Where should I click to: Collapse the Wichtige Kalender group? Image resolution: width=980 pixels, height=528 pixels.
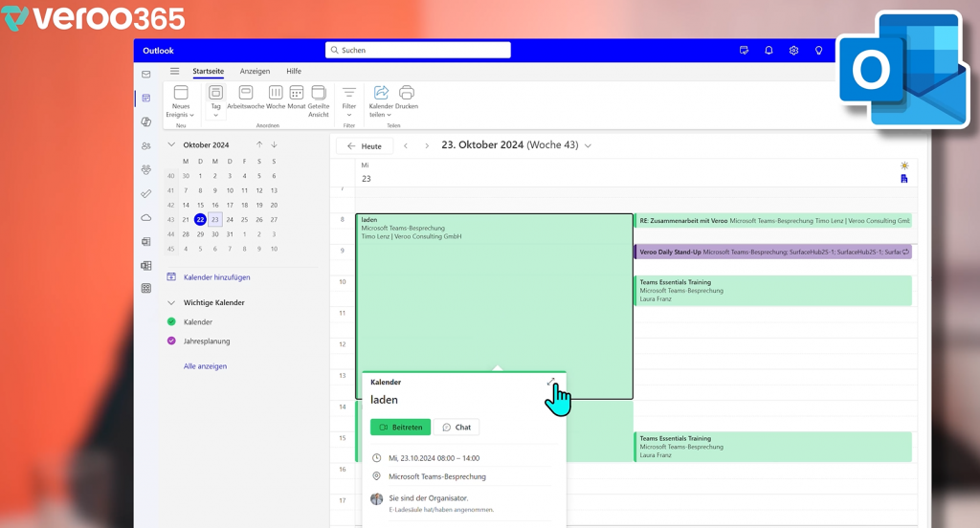click(171, 302)
